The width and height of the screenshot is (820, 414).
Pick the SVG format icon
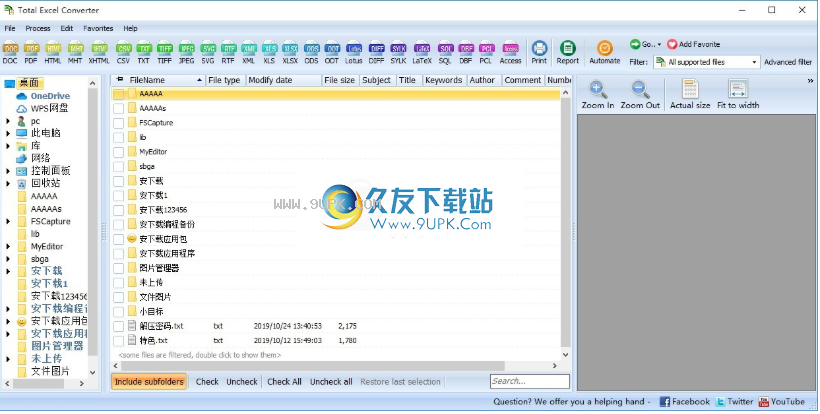(208, 52)
